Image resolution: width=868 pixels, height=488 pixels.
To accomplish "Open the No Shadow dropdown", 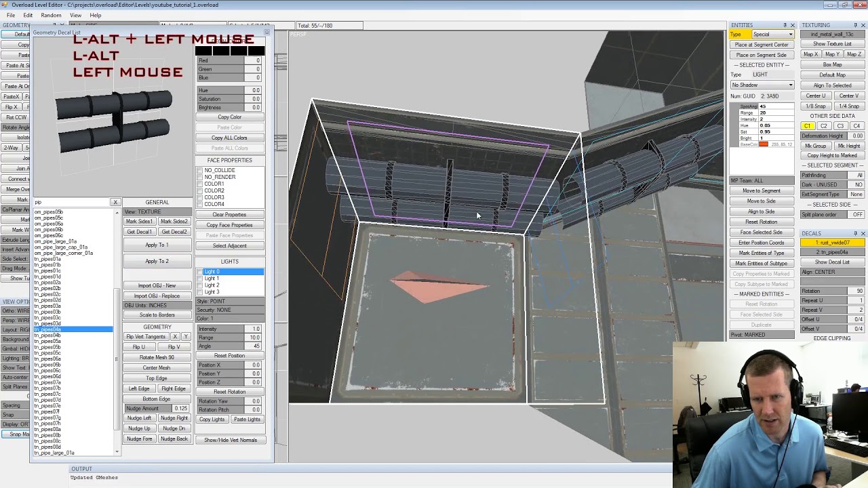I will click(x=762, y=85).
